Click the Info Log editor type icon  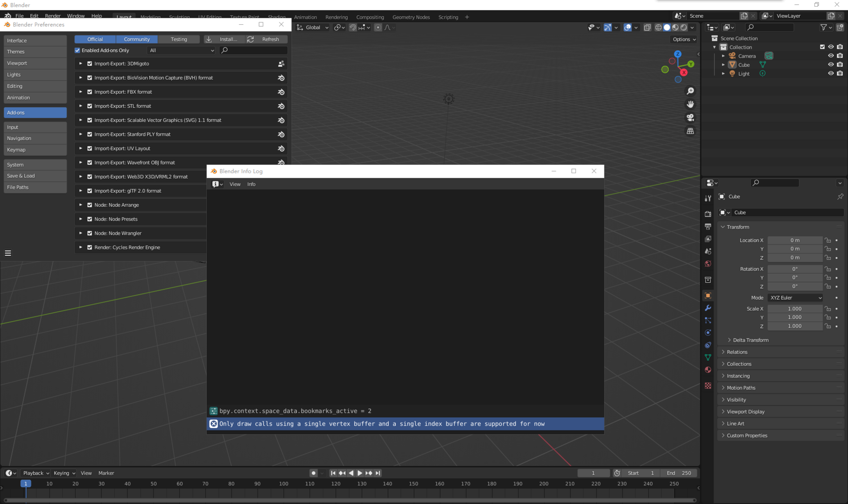click(x=217, y=184)
